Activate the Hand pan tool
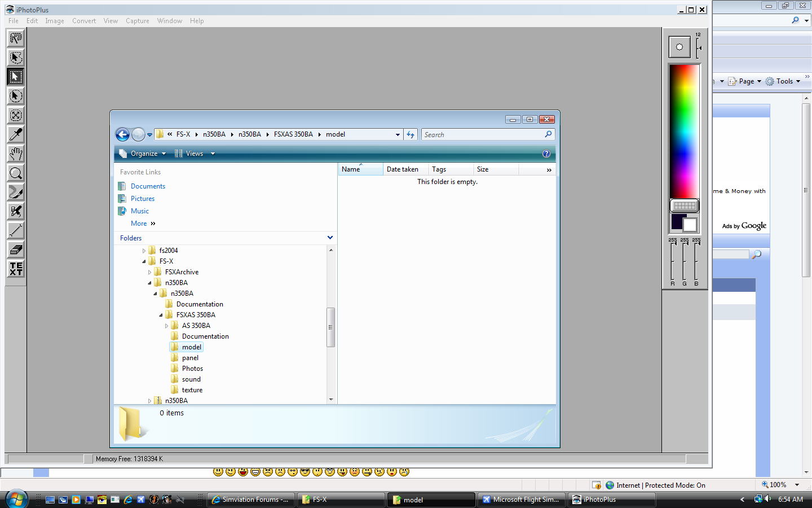The height and width of the screenshot is (508, 812). (16, 154)
